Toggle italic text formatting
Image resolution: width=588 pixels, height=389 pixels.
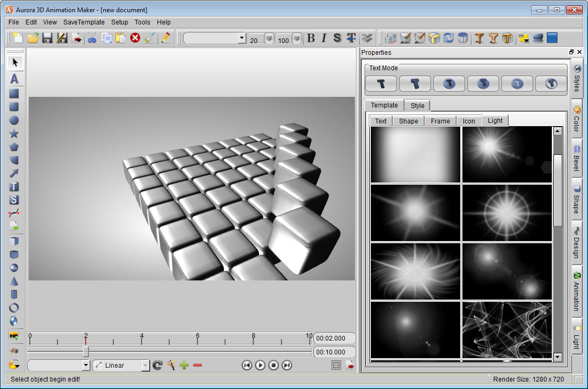pos(324,38)
